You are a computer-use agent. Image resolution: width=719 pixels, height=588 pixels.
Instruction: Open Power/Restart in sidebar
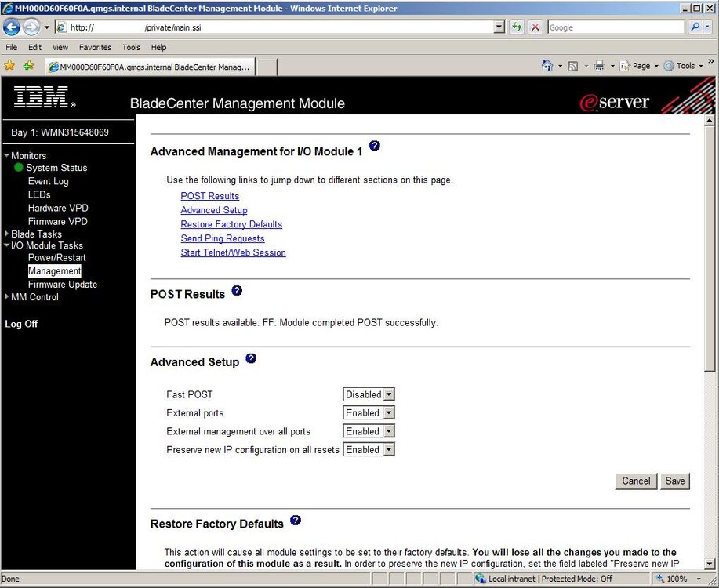(x=57, y=258)
